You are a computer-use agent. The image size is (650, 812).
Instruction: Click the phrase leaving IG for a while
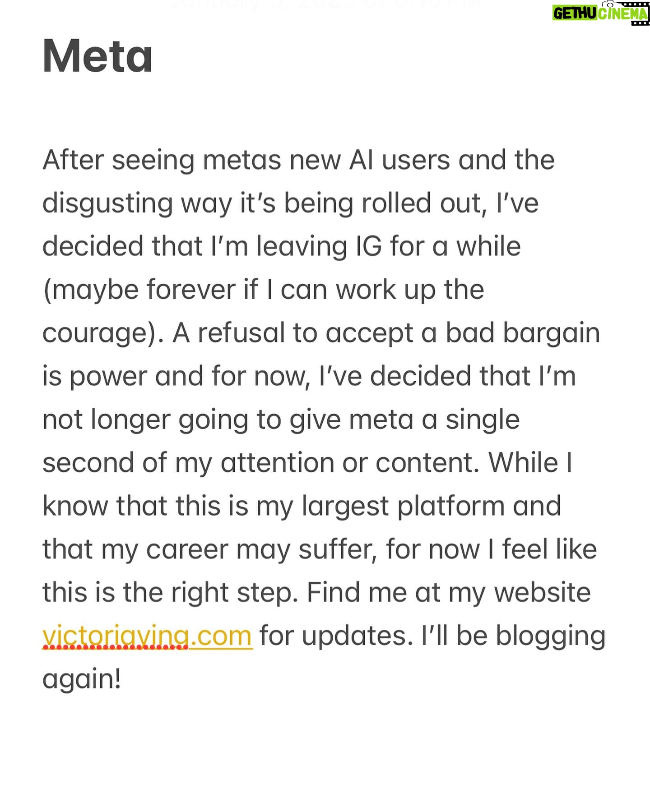[x=389, y=247]
